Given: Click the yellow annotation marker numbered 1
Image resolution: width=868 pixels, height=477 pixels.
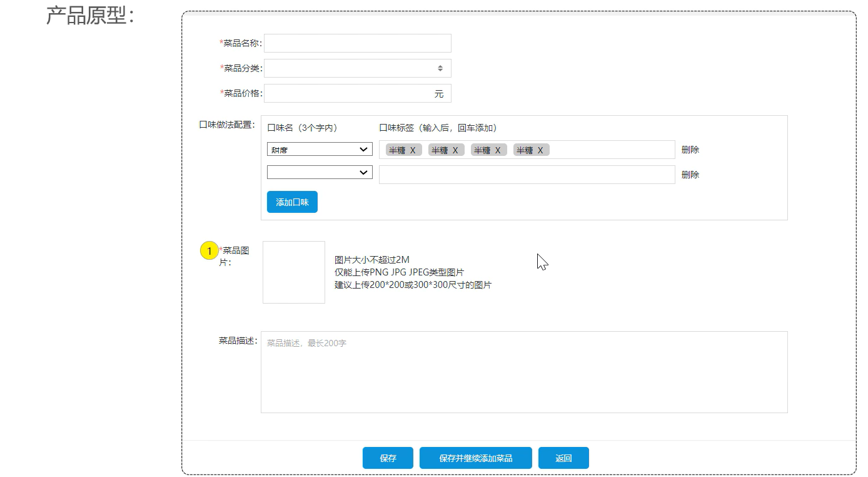Looking at the screenshot, I should [209, 251].
